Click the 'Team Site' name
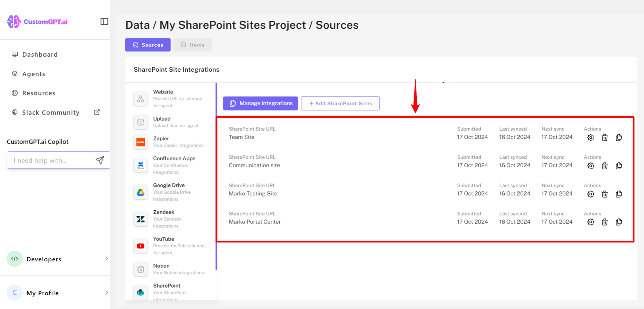Viewport: 644px width, 309px height. click(242, 137)
